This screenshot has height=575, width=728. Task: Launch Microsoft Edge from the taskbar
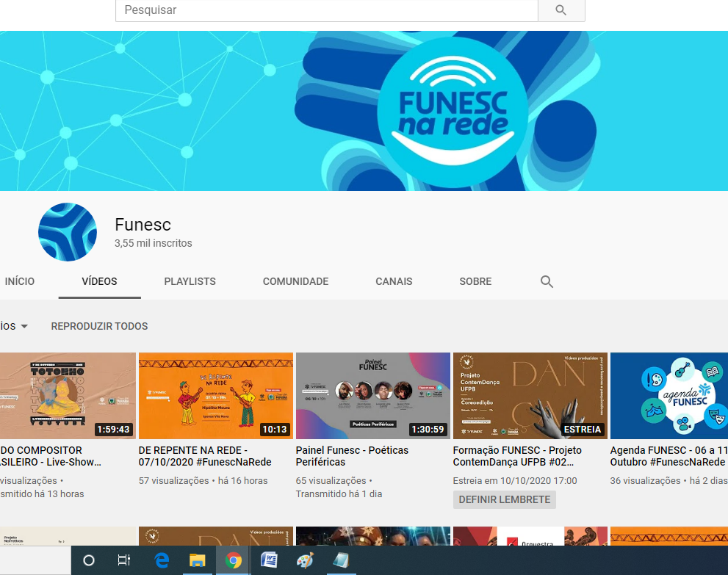(x=161, y=560)
